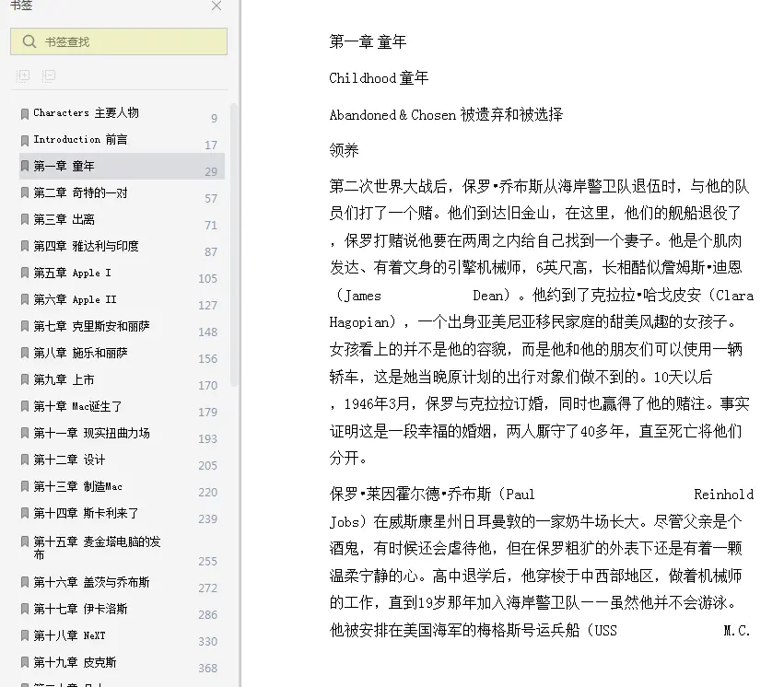Click the magnifier icon in bookmark search
This screenshot has width=784, height=687.
click(x=29, y=41)
